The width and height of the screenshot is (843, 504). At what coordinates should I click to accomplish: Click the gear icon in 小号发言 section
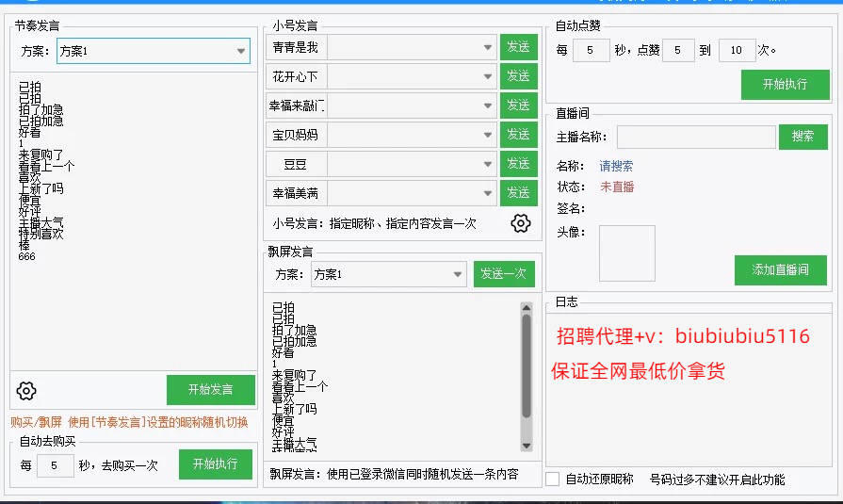pyautogui.click(x=521, y=223)
